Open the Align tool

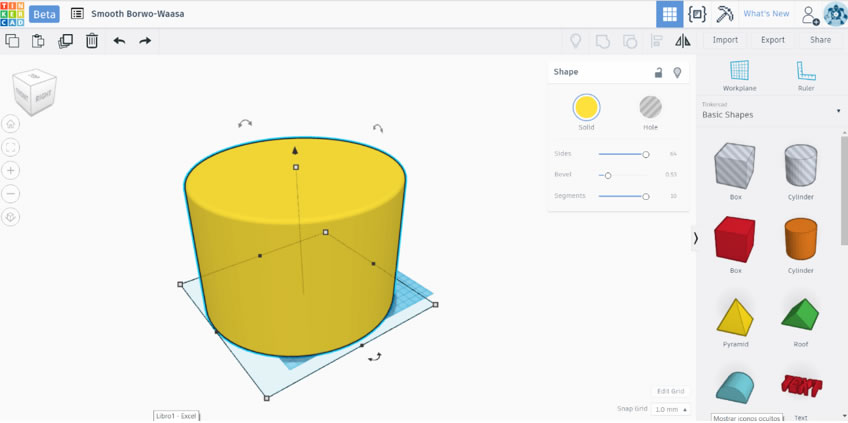pos(657,41)
